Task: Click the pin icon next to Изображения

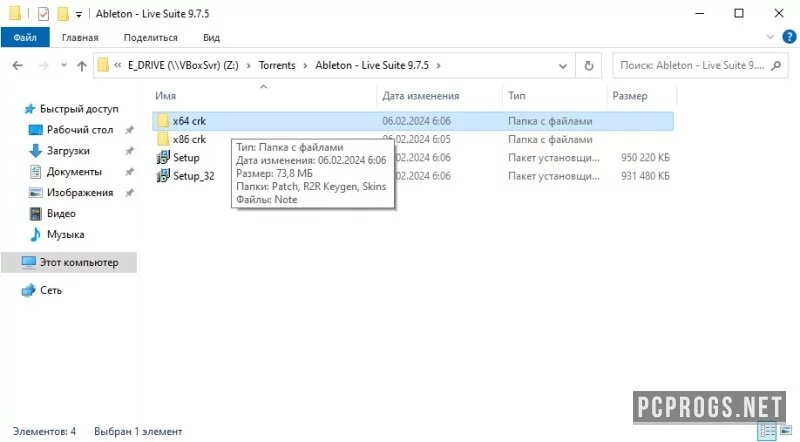Action: [x=130, y=192]
